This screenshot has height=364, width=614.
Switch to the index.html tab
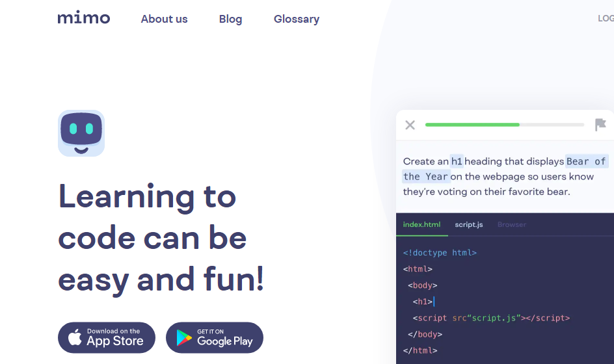(421, 225)
